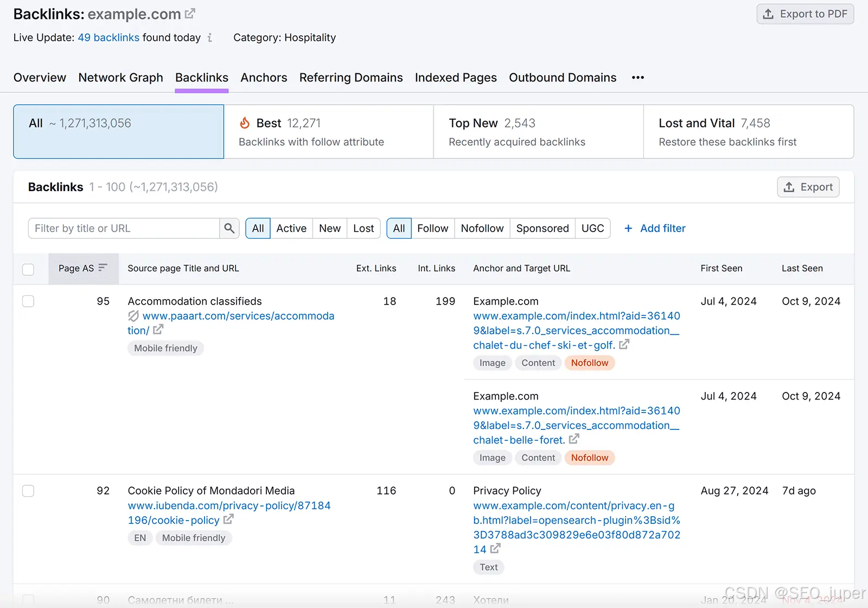
Task: Open the privacy.en-gb.html target URL
Action: click(576, 528)
